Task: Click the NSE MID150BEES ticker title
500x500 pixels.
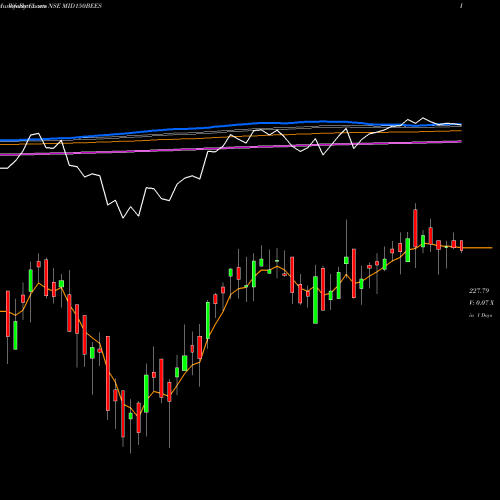Action: pyautogui.click(x=75, y=6)
